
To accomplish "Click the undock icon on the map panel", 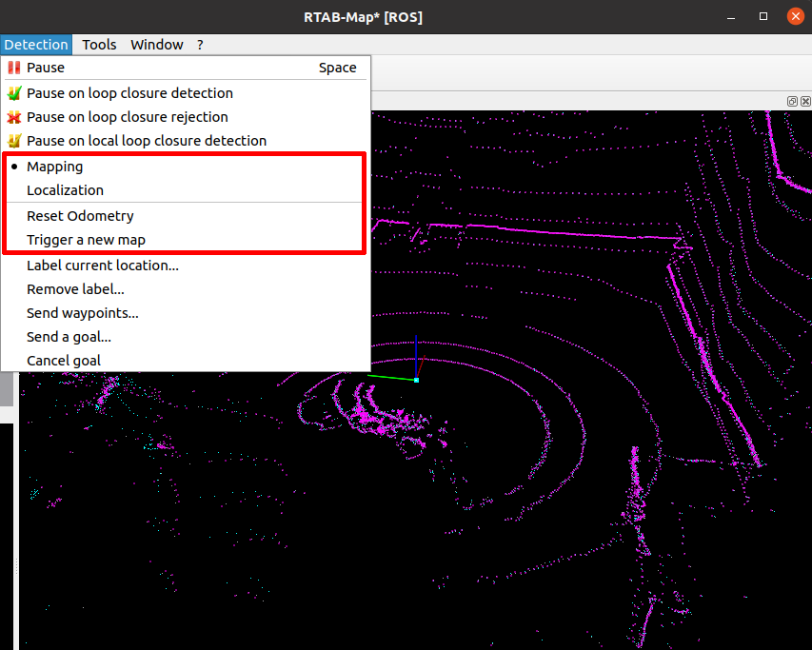I will [x=792, y=101].
